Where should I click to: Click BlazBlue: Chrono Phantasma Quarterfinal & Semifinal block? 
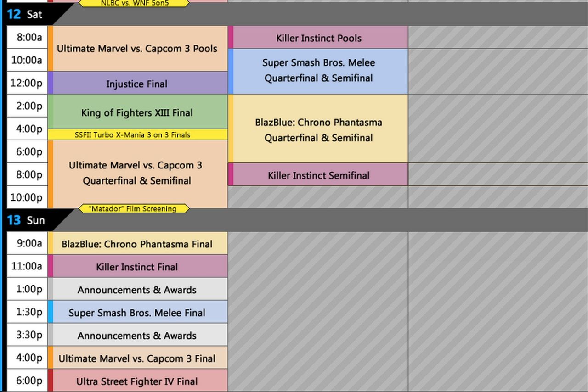319,130
